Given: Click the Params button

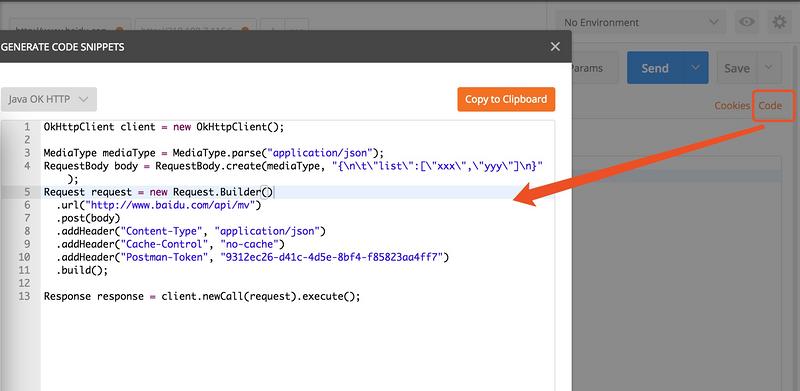Looking at the screenshot, I should [594, 68].
